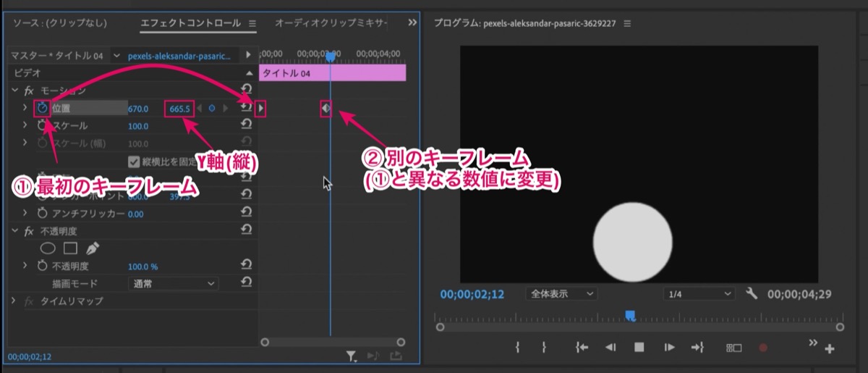This screenshot has width=868, height=373.
Task: Go to Out point in program monitor
Action: 697,348
